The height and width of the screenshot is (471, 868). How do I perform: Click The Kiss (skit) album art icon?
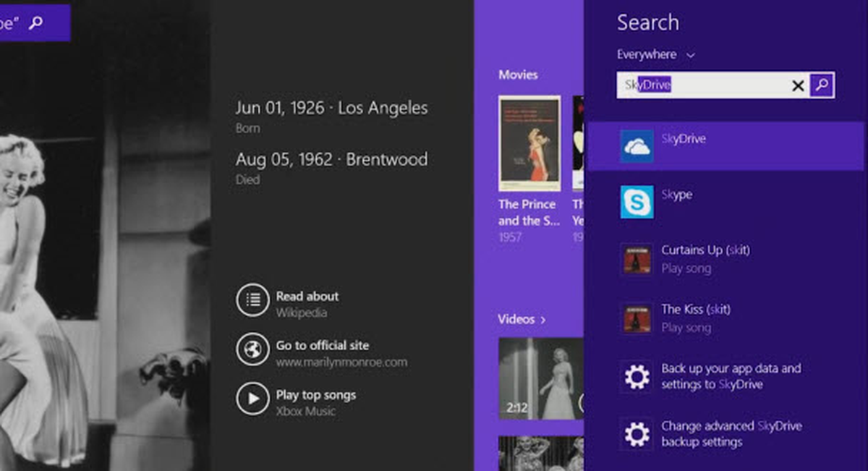(637, 318)
